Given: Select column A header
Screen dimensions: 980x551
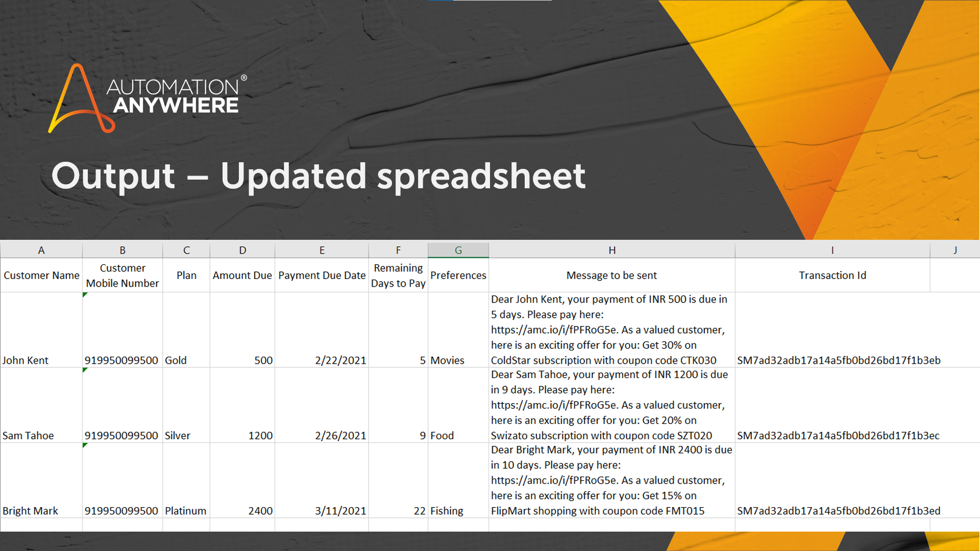Looking at the screenshot, I should pos(41,250).
